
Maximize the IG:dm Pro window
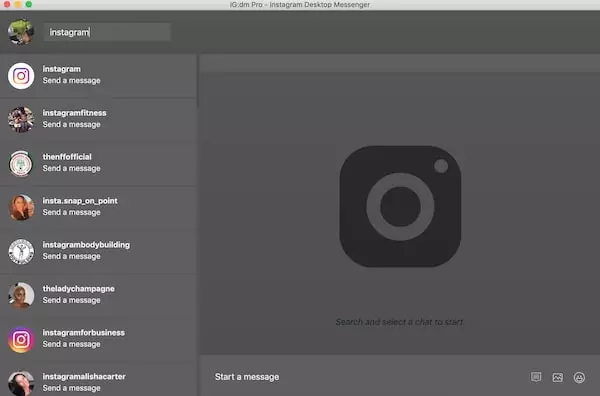click(29, 4)
